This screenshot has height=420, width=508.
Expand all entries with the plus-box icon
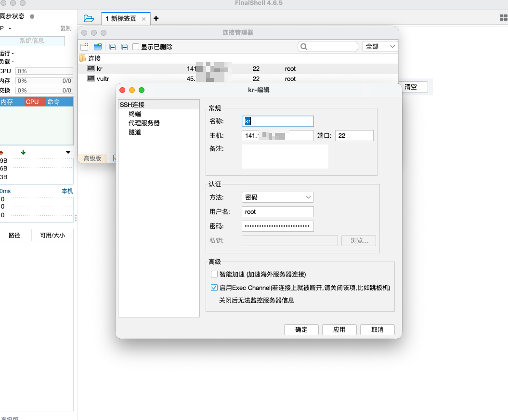click(124, 47)
